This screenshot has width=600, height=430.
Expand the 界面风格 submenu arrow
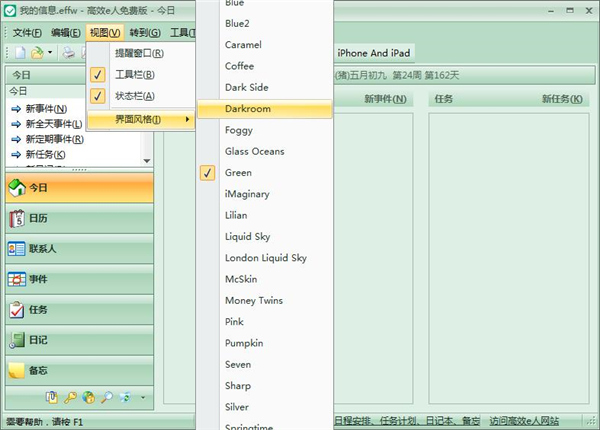(187, 120)
